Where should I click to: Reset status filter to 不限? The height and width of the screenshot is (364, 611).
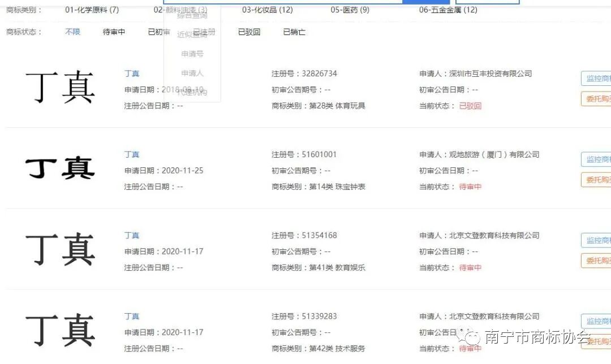pyautogui.click(x=72, y=32)
